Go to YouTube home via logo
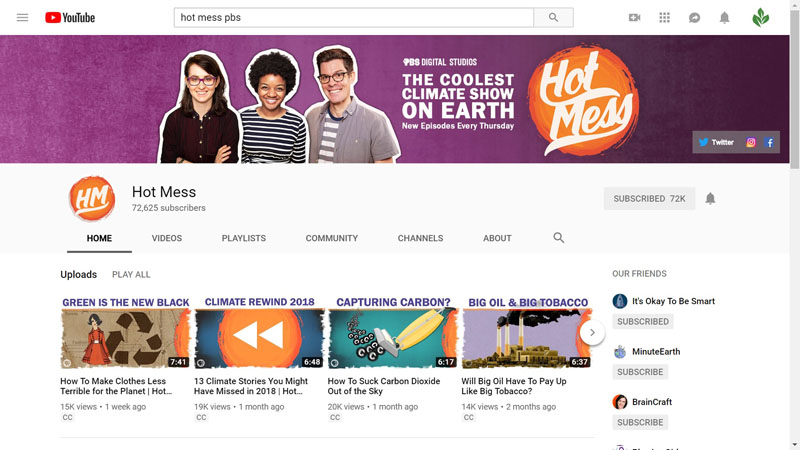This screenshot has height=450, width=800. 70,17
